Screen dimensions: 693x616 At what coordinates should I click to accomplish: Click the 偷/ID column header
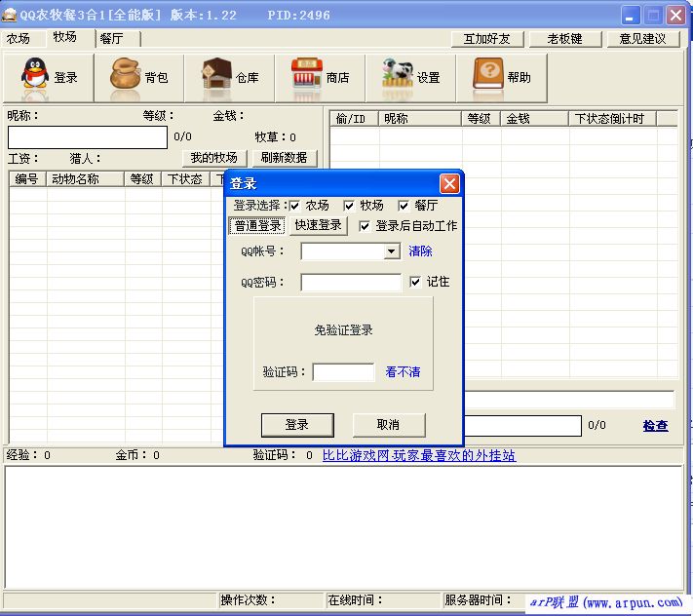click(354, 119)
